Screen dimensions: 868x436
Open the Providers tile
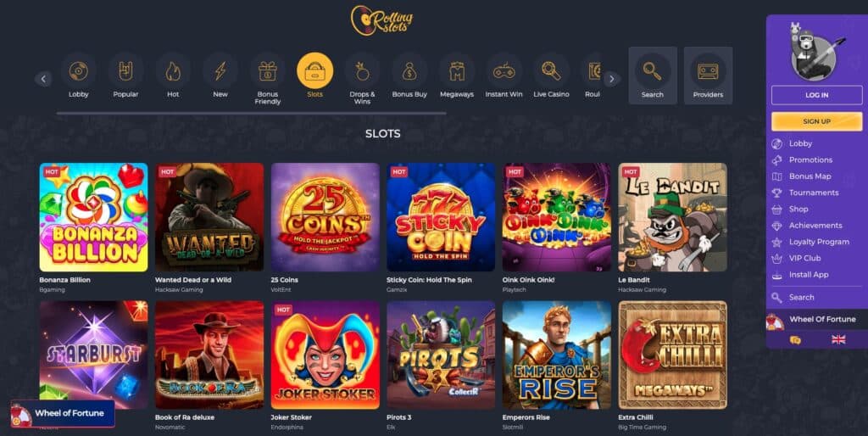[x=708, y=75]
